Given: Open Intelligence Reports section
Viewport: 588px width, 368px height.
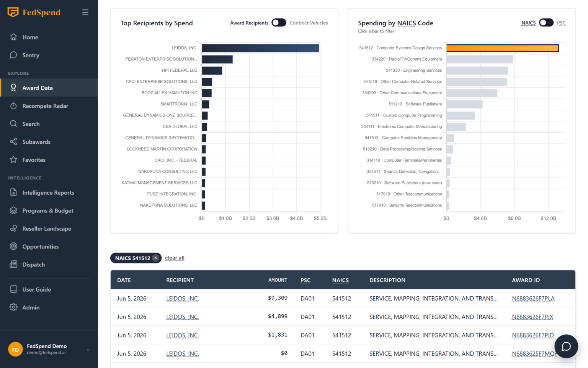Looking at the screenshot, I should 49,192.
